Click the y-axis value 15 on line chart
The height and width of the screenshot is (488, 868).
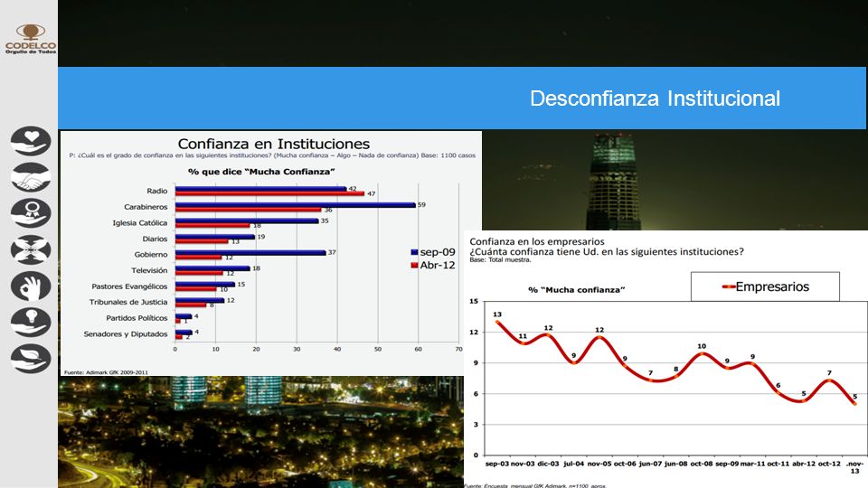tap(473, 302)
